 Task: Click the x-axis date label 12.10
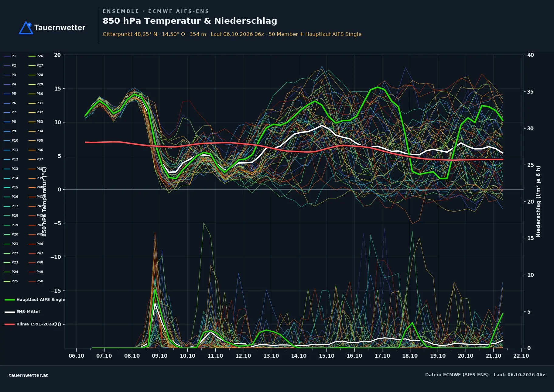243,356
